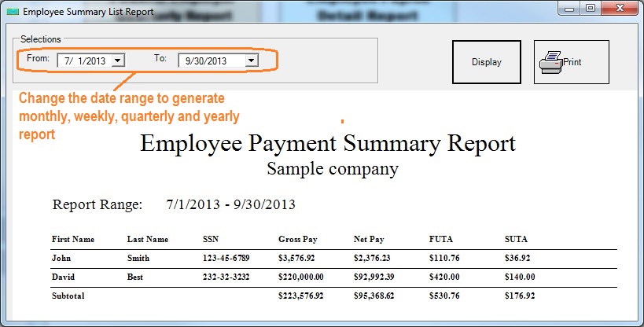Click the FUTA column header
Screen dimensions: 644x327
tap(441, 239)
